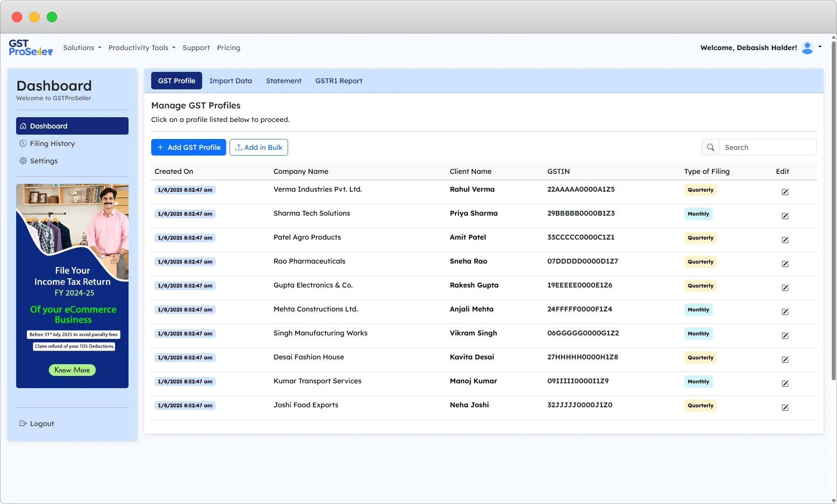The height and width of the screenshot is (504, 837).
Task: Click the Add GST Profile button
Action: 188,147
